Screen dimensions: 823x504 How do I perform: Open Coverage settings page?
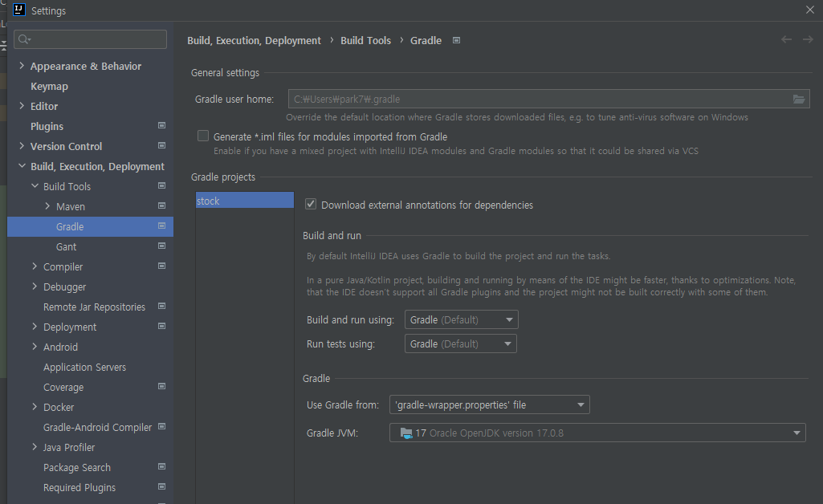point(63,387)
